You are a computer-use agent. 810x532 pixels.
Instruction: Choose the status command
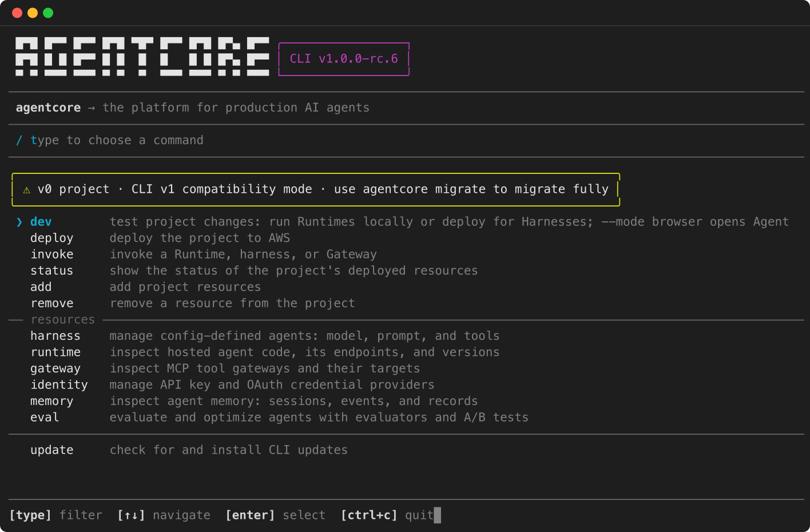(52, 271)
